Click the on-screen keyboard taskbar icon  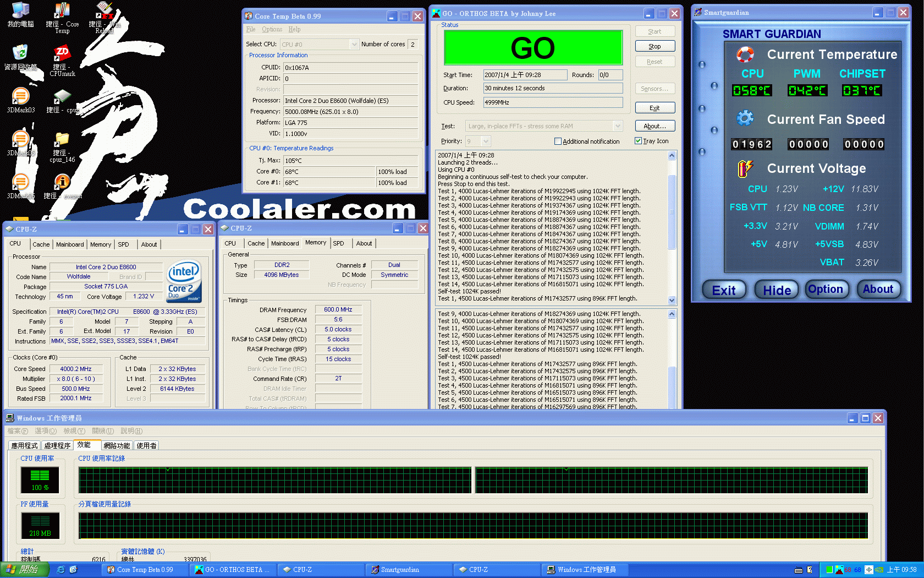[x=799, y=570]
